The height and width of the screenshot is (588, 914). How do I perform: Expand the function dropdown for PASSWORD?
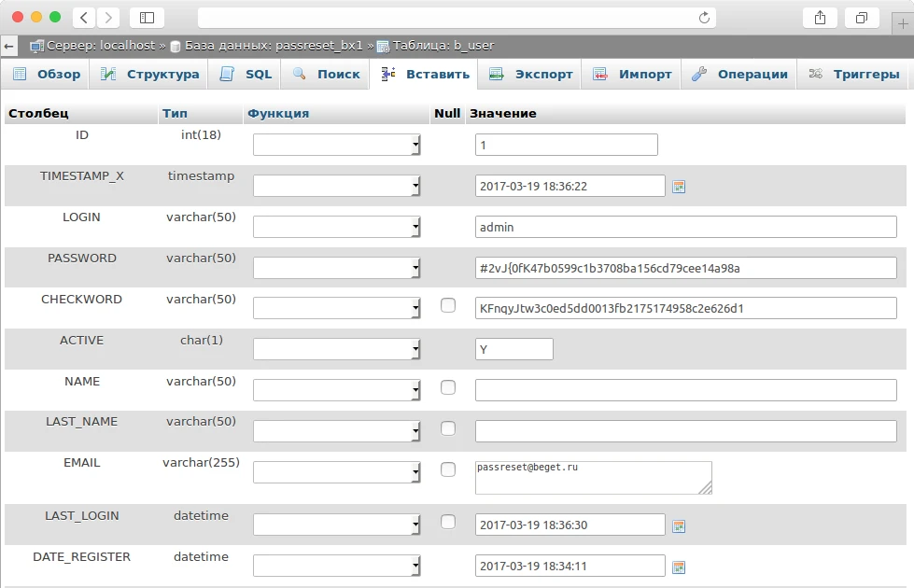click(337, 268)
